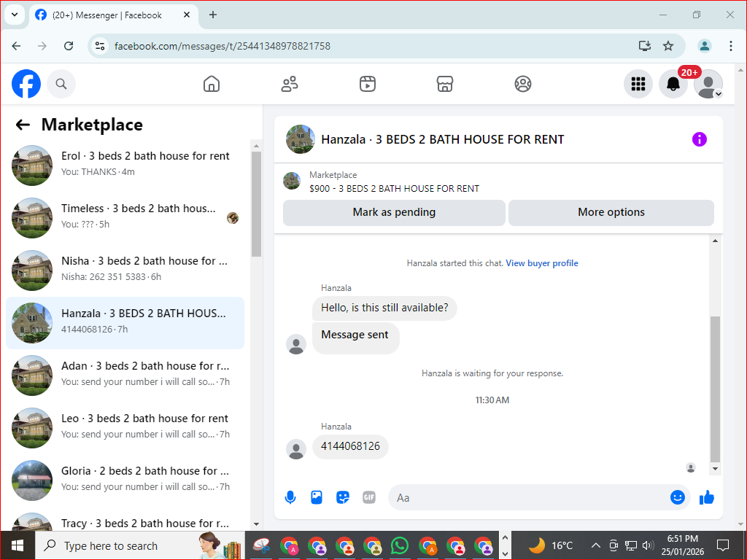The width and height of the screenshot is (747, 560).
Task: Click Timeless conversation seen avatar
Action: (x=233, y=218)
